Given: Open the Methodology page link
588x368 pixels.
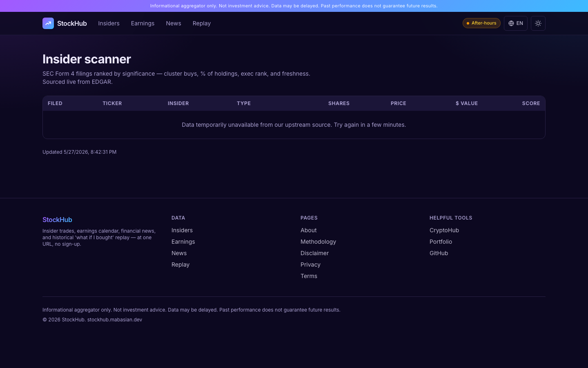Looking at the screenshot, I should [x=318, y=242].
